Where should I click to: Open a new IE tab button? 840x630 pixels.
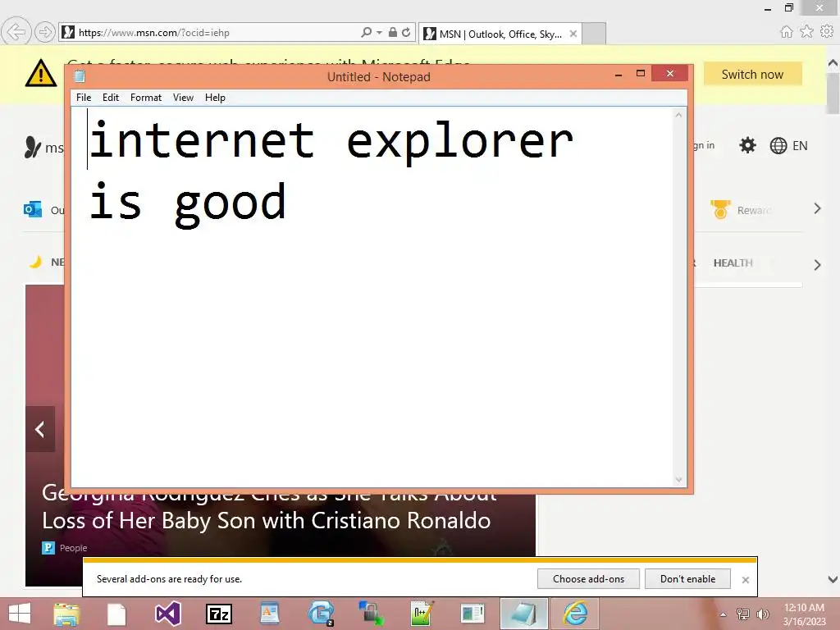[x=594, y=34]
